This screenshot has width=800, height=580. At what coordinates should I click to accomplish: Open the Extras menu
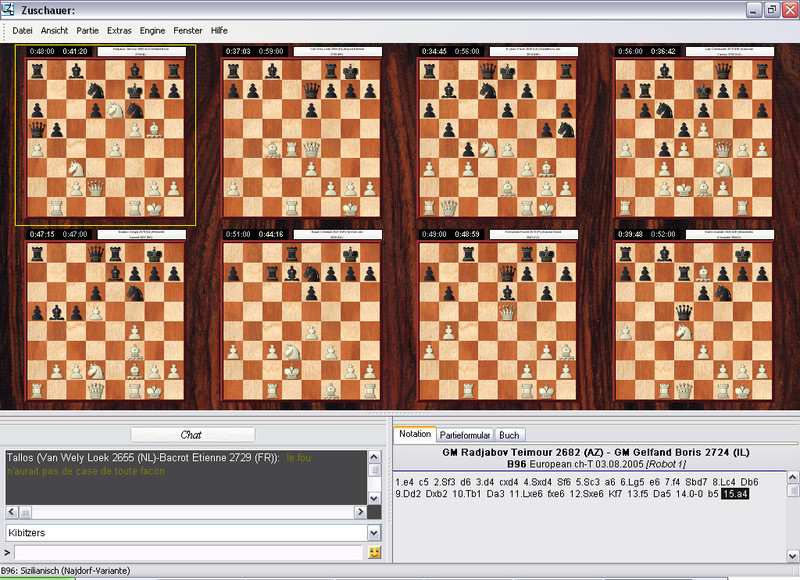coord(119,31)
